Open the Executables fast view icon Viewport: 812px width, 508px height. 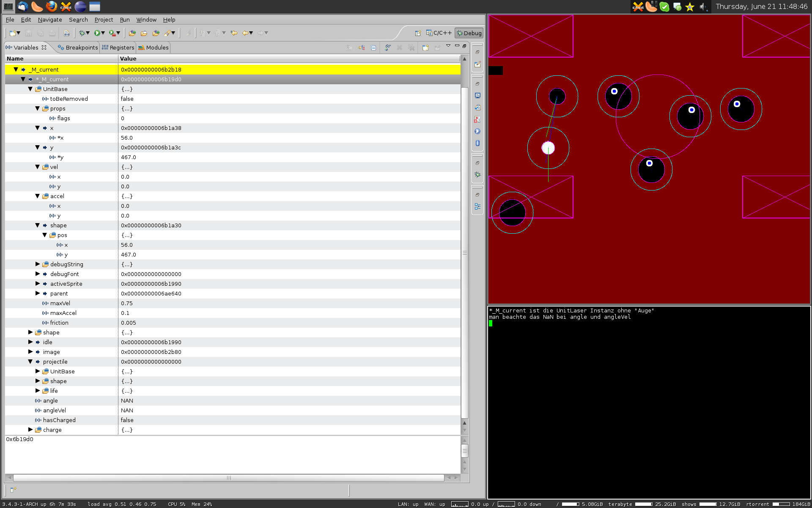477,131
